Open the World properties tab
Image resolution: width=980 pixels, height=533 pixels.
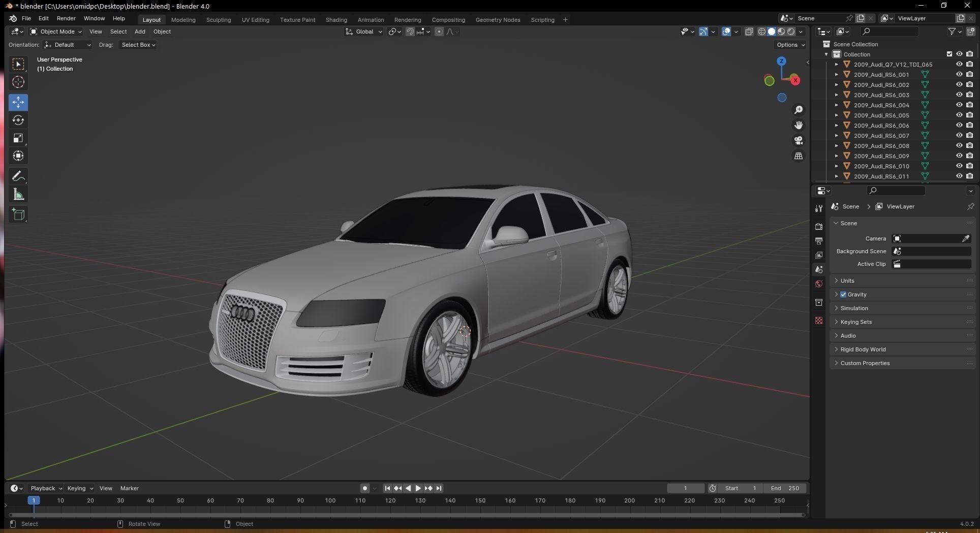click(819, 284)
